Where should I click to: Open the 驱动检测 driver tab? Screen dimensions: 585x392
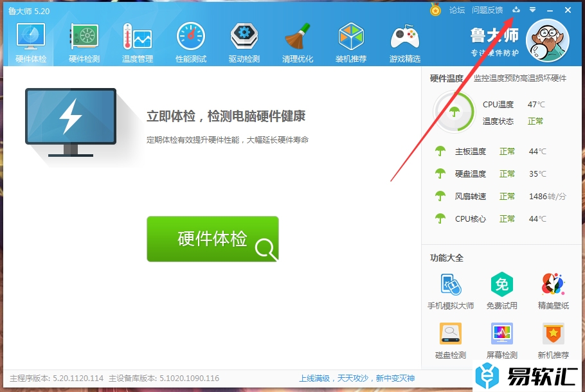244,43
